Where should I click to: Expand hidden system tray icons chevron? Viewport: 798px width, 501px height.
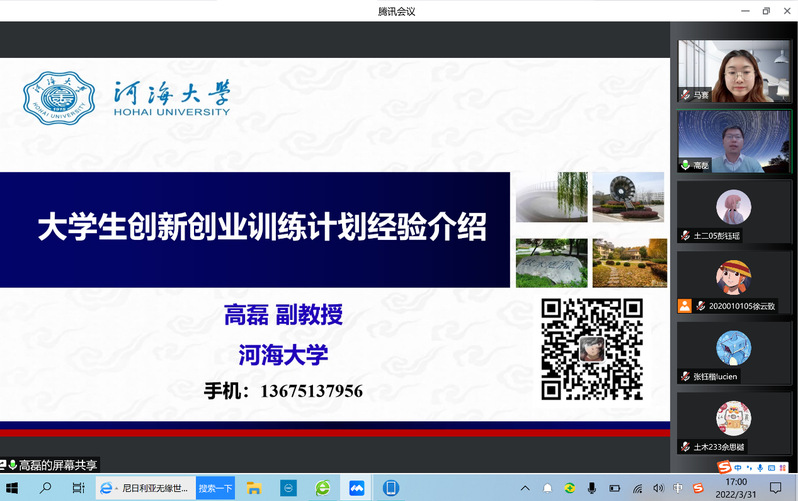(x=525, y=488)
